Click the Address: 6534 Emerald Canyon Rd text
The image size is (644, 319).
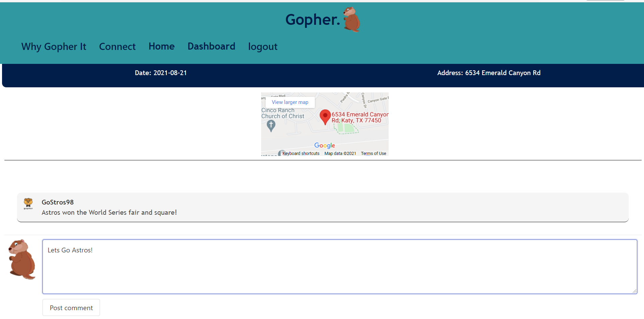coord(489,73)
